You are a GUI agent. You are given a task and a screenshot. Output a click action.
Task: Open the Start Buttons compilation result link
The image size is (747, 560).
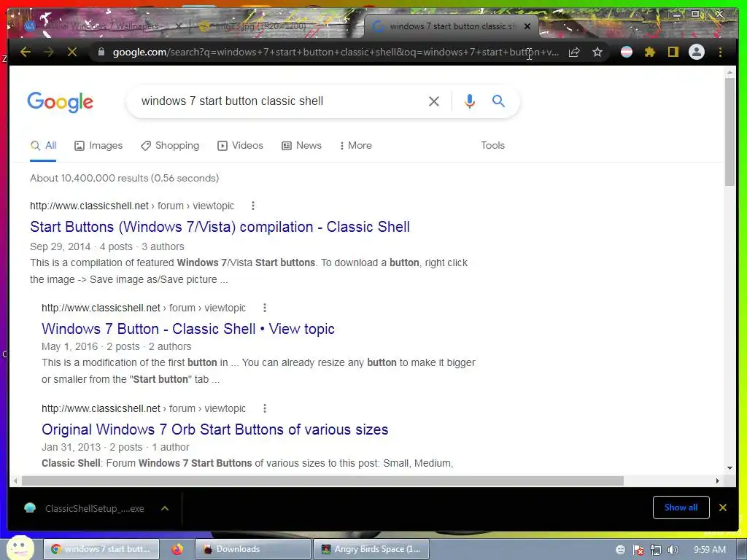[220, 227]
